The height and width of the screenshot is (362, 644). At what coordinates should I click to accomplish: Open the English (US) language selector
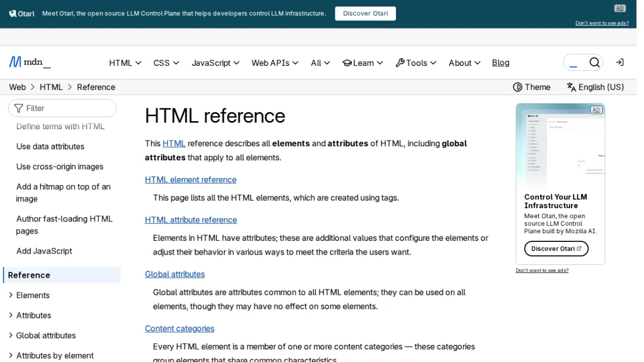pos(595,87)
